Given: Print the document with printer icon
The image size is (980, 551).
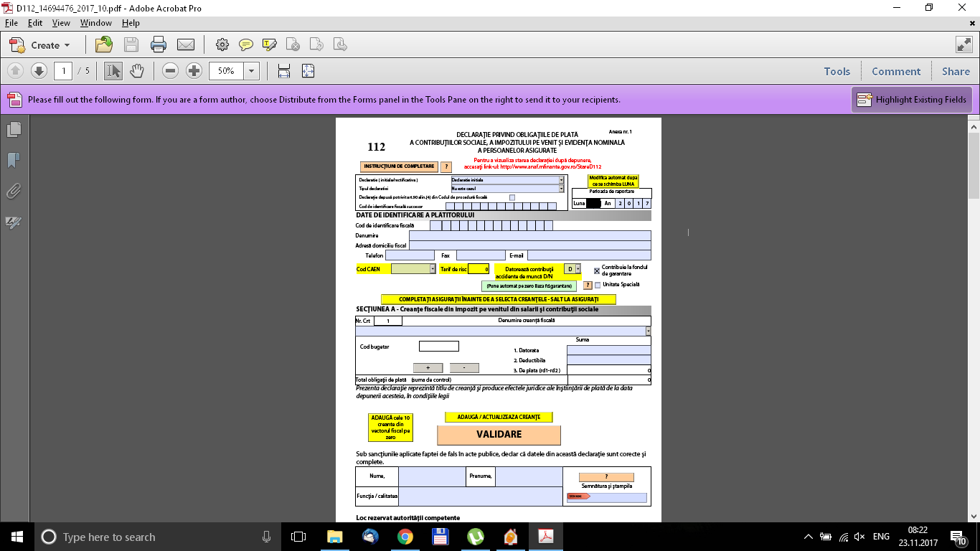Looking at the screenshot, I should (x=159, y=44).
